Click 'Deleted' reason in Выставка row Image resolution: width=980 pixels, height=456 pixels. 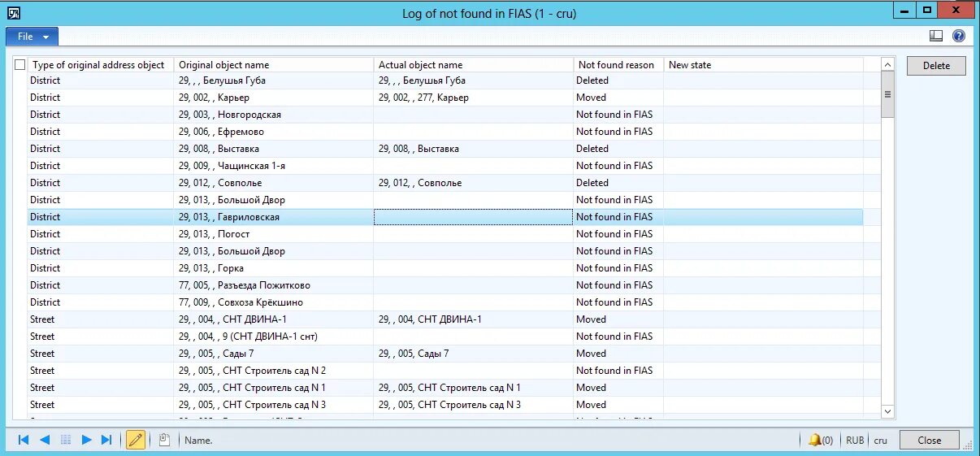click(618, 149)
